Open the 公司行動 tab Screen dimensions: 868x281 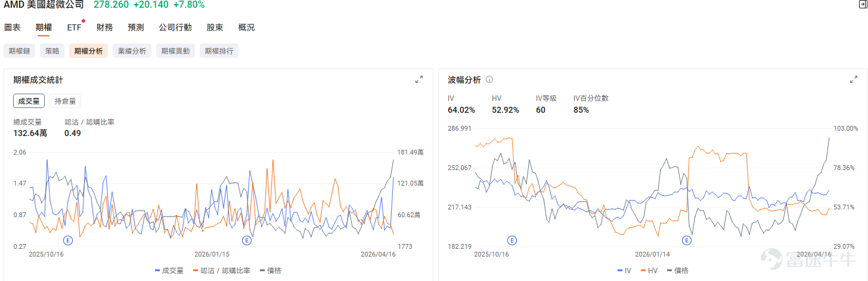tap(175, 27)
